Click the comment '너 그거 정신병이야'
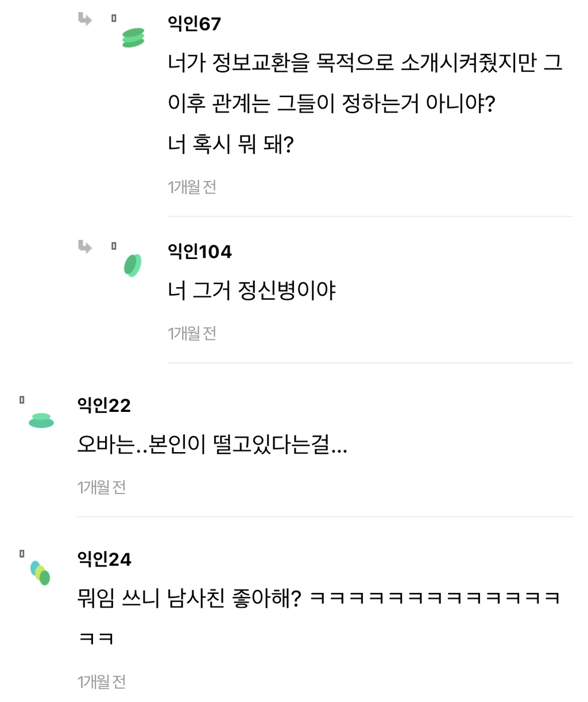This screenshot has width=588, height=702. click(x=252, y=291)
